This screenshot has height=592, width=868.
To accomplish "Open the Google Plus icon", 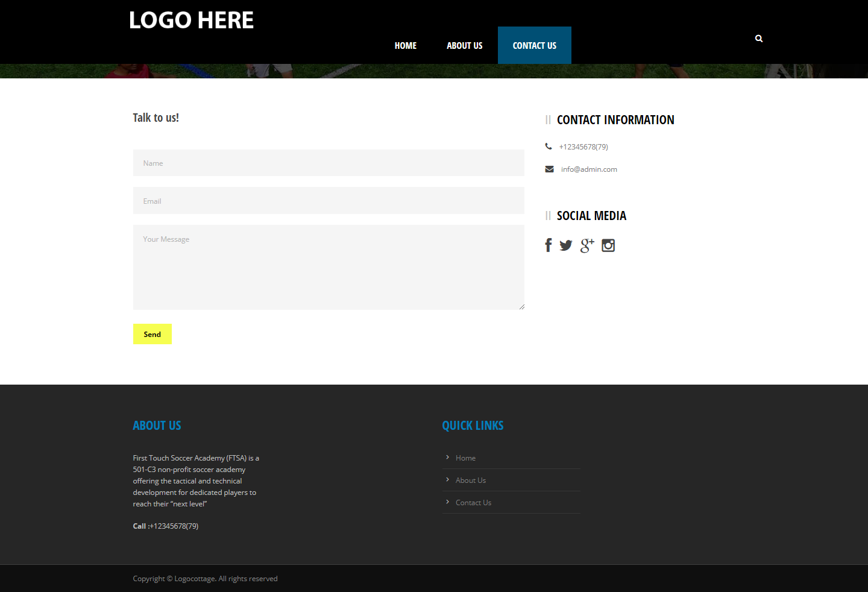I will tap(587, 245).
